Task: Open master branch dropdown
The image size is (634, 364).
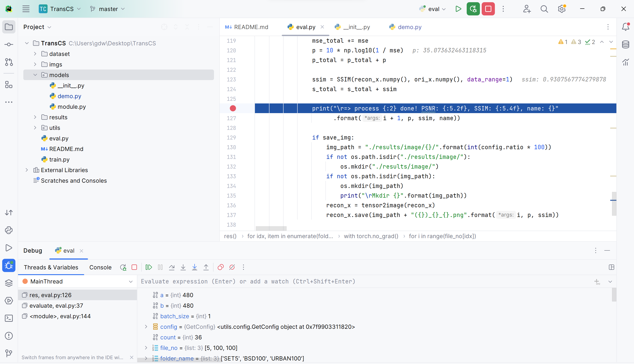Action: pos(107,9)
